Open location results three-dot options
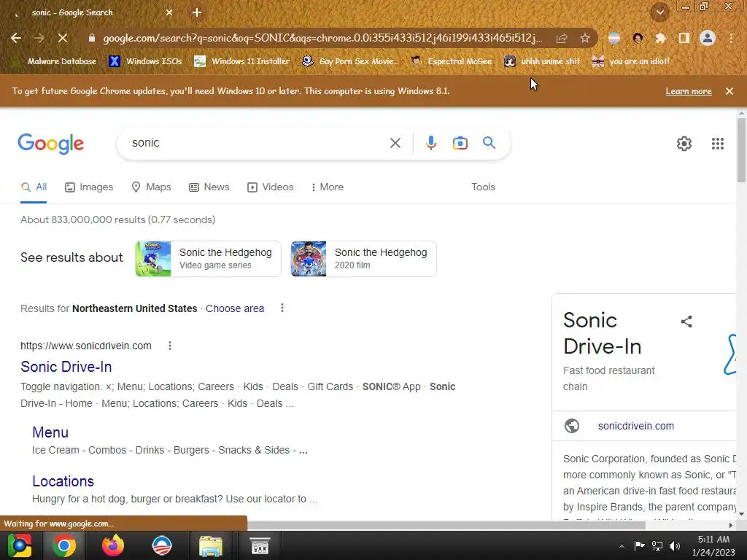Screen dimensions: 747x560 [282, 308]
